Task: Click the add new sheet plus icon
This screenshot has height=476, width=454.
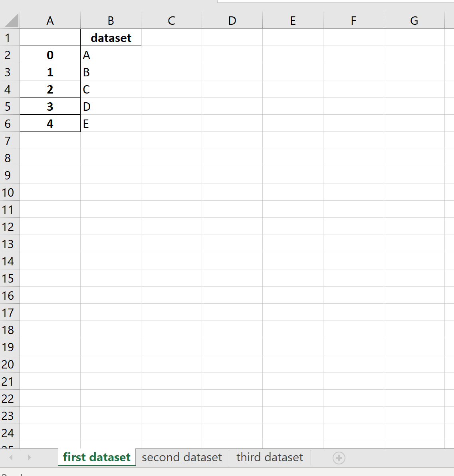Action: coord(339,458)
